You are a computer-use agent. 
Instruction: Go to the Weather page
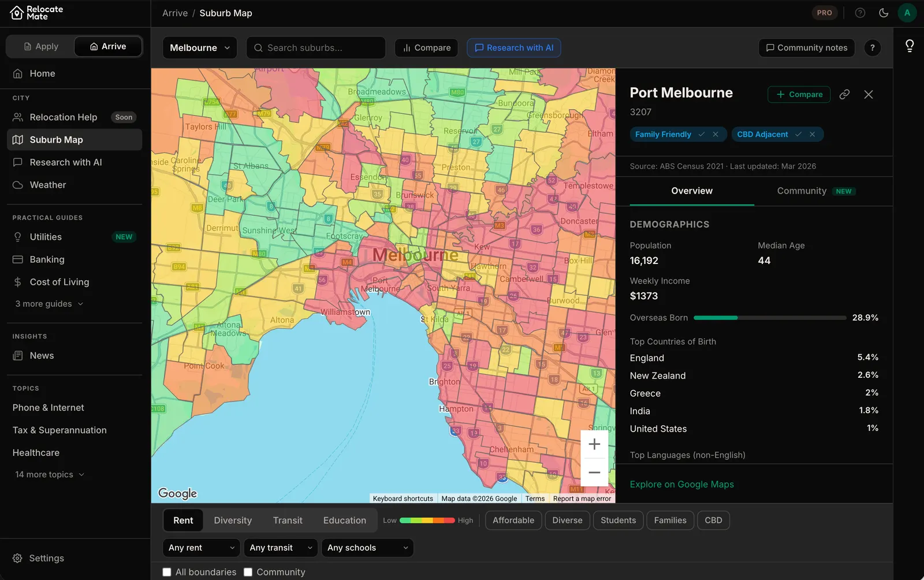pyautogui.click(x=74, y=185)
